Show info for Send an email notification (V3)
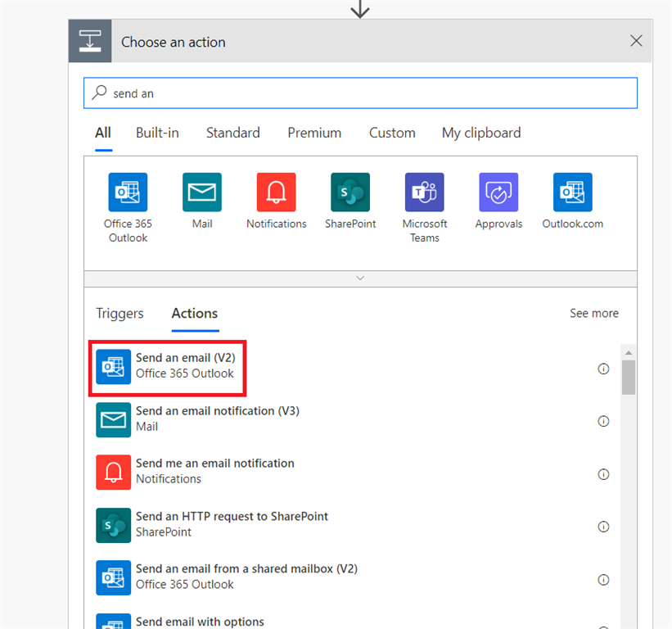Screen dimensions: 672x629 coord(603,421)
